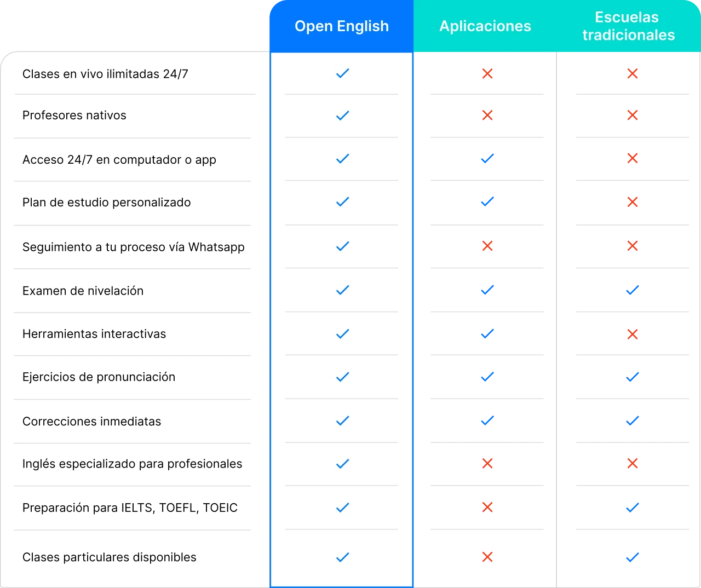This screenshot has height=588, width=701.
Task: Click the second-row red X under Aplicaciones
Action: coord(487,116)
